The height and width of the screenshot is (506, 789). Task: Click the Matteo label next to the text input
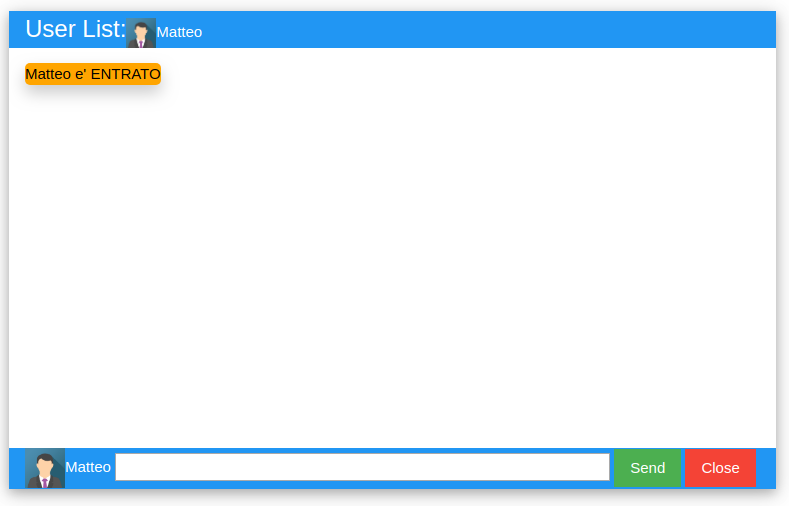[88, 467]
